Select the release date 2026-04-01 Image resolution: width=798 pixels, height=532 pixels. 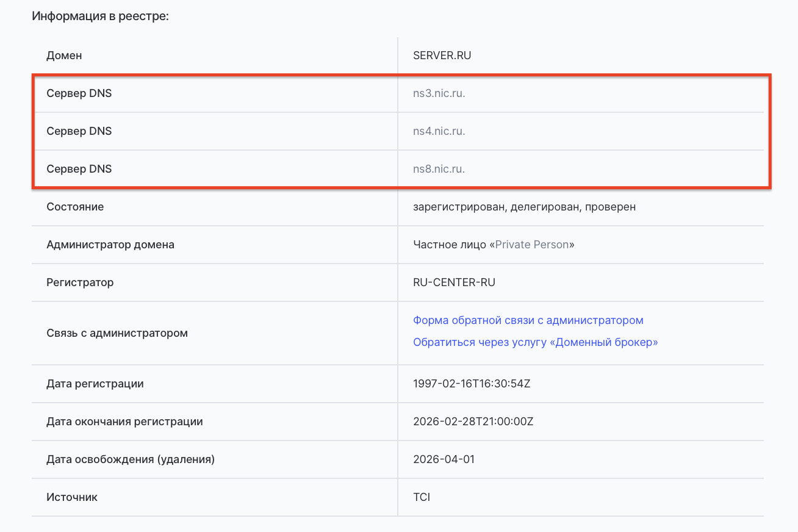pyautogui.click(x=444, y=459)
